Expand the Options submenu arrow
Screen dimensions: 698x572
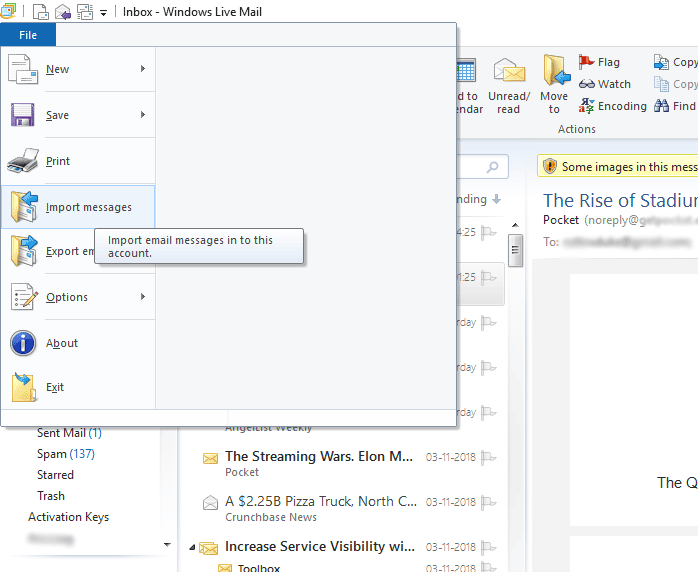click(143, 296)
